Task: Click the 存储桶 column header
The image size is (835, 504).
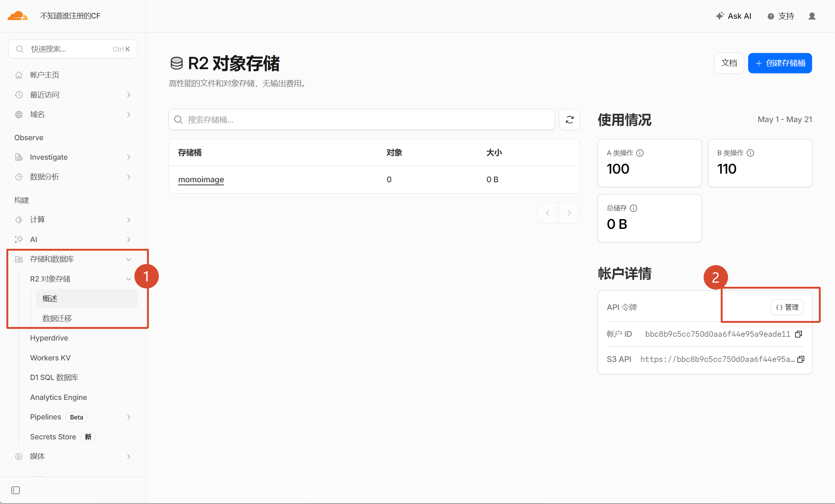Action: pyautogui.click(x=190, y=153)
